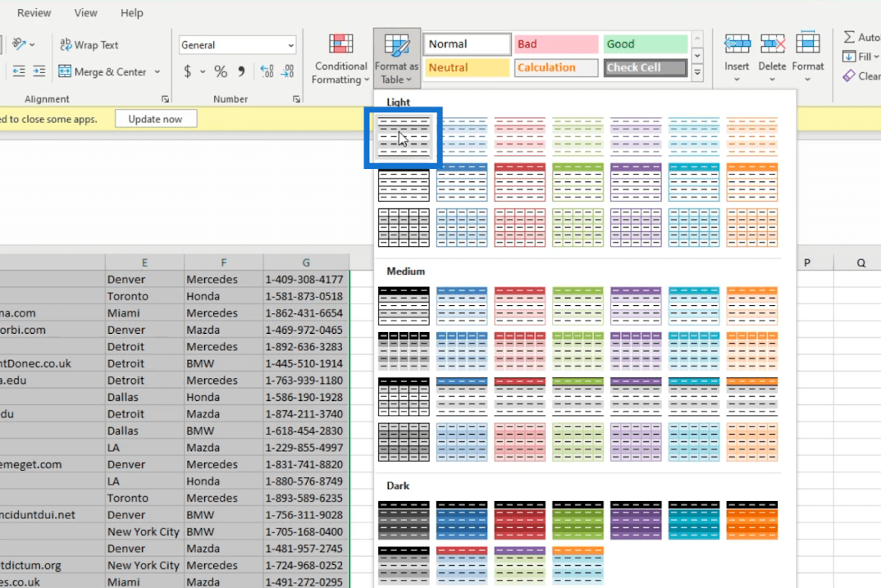
Task: Pick teal banded Medium style in second row
Action: point(694,351)
